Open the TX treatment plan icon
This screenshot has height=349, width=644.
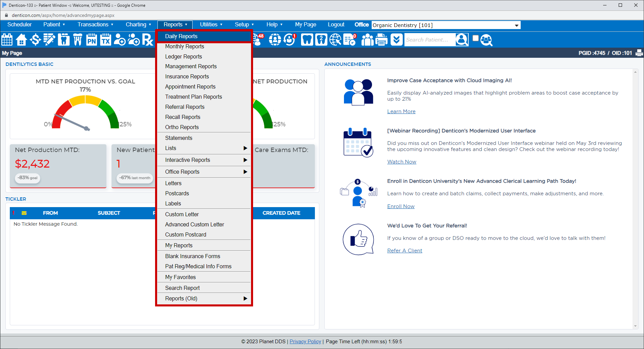(106, 40)
